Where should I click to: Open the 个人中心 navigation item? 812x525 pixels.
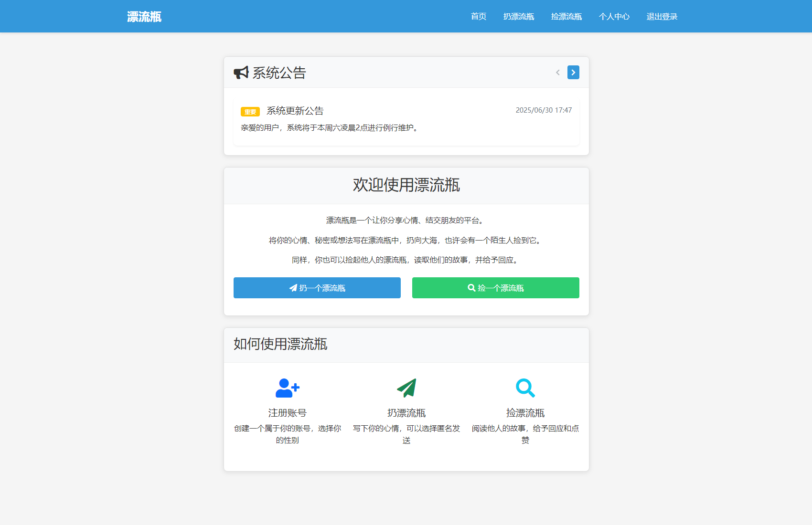pos(614,16)
